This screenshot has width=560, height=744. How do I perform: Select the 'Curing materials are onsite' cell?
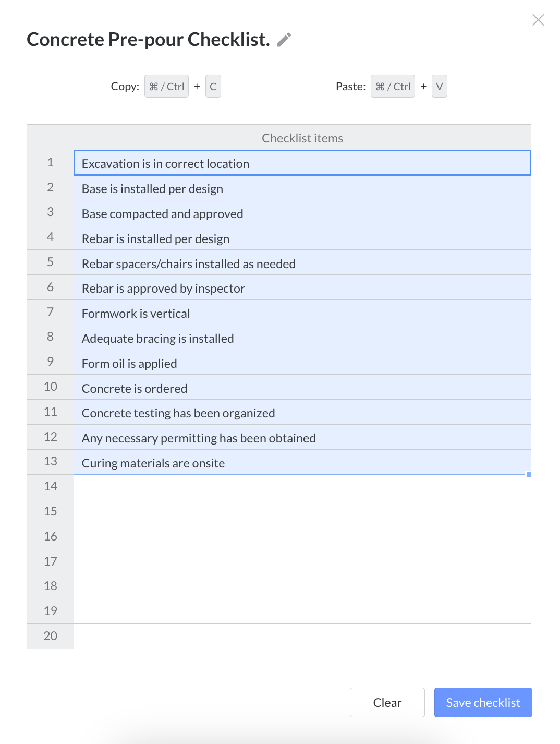tap(302, 463)
